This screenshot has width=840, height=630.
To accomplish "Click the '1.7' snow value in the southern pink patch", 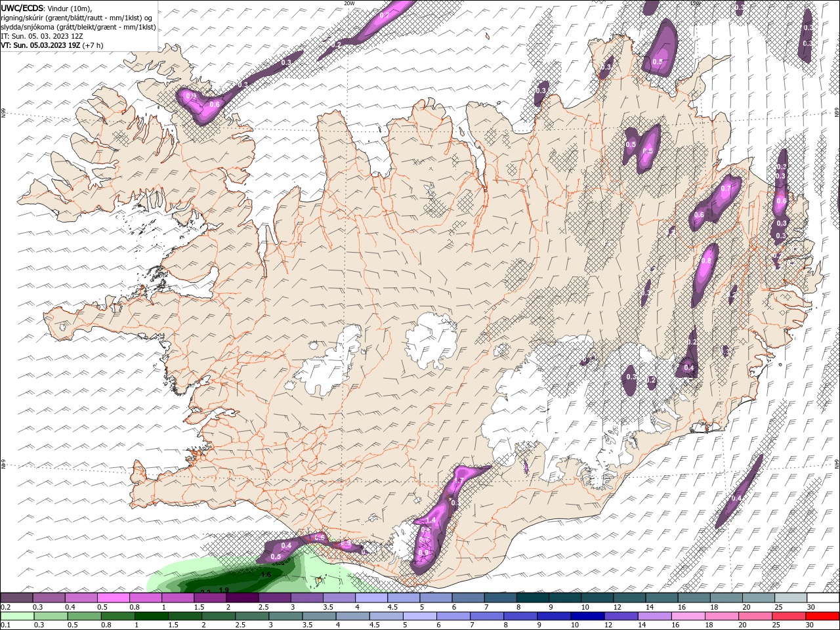I will (459, 481).
